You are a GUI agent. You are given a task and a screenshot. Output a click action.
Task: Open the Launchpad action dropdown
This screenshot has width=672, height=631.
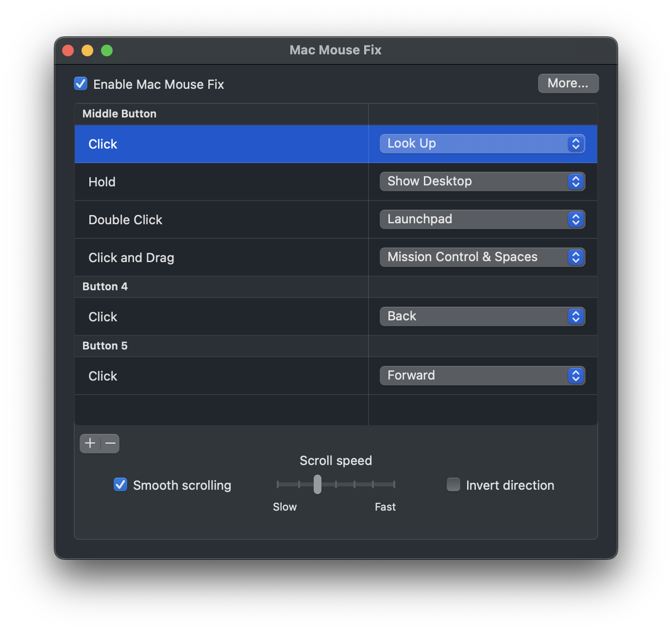tap(482, 219)
